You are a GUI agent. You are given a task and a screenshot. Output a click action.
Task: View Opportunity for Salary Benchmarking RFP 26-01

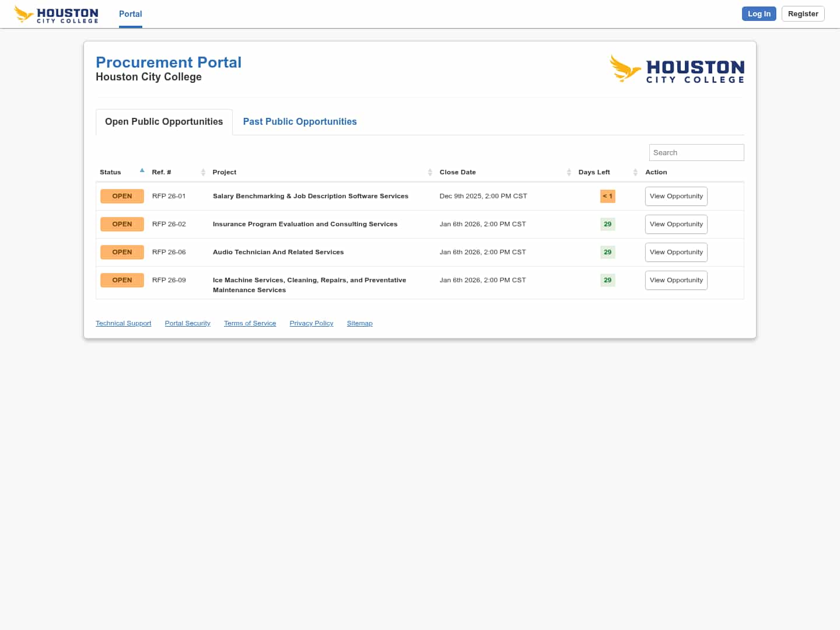coord(676,196)
